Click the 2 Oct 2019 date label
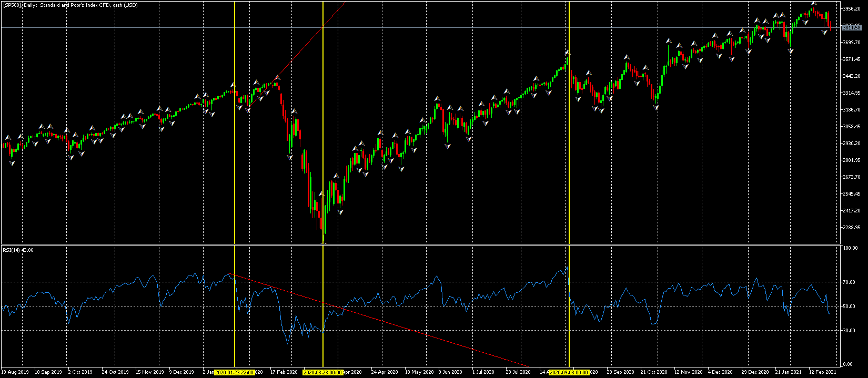 (x=80, y=372)
